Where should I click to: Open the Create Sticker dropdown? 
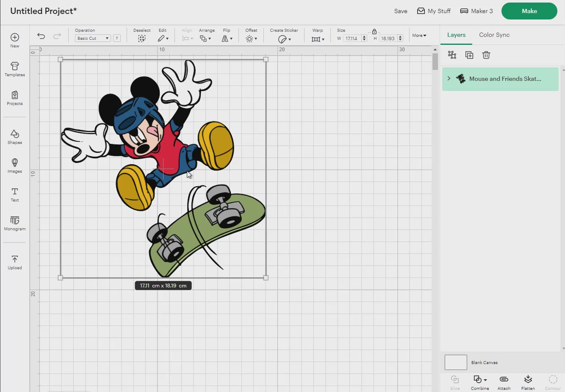click(284, 39)
